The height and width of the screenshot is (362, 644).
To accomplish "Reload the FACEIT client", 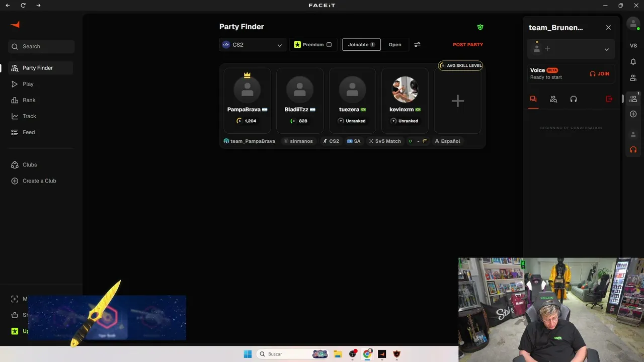I will 23,6.
